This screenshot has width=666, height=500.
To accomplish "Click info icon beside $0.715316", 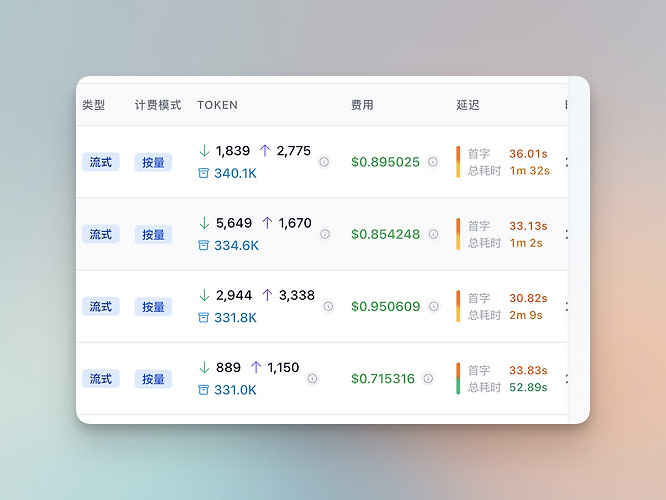I will 428,379.
